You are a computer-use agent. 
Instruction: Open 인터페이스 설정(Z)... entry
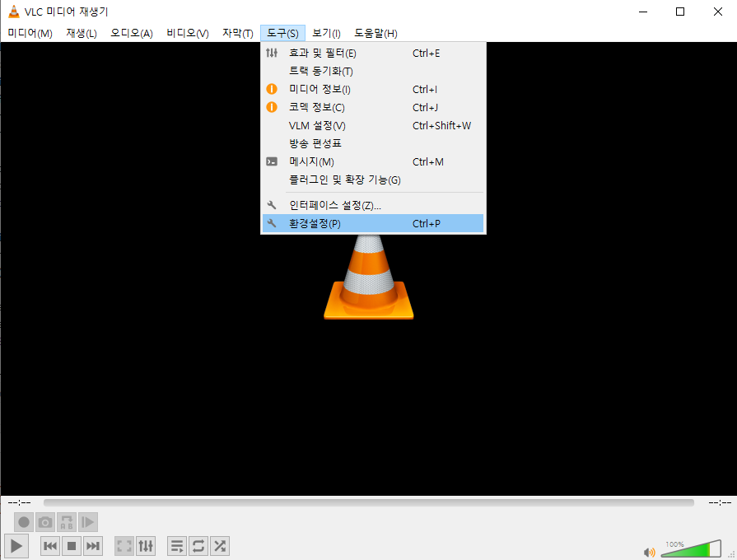(373, 206)
